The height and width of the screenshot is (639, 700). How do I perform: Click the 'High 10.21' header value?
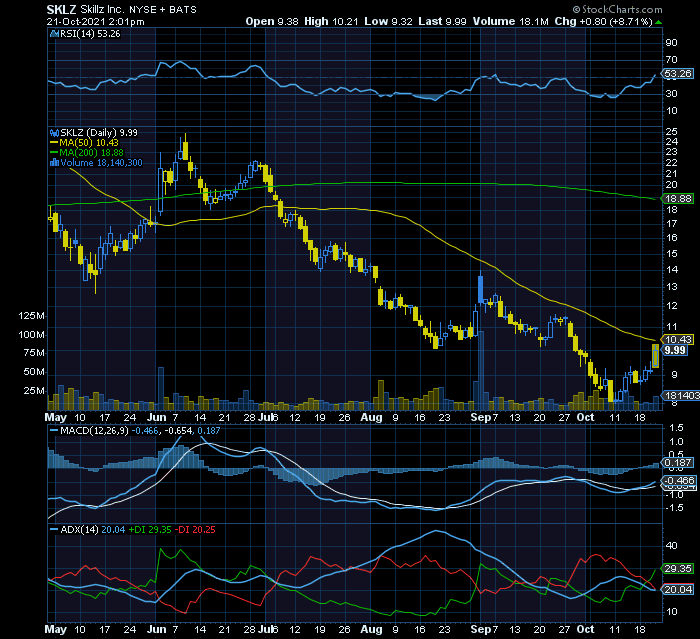pos(331,21)
